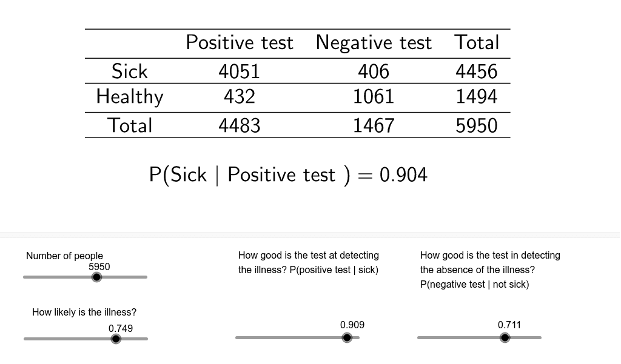Click the slider value 5950
The height and width of the screenshot is (364, 621).
click(x=99, y=266)
